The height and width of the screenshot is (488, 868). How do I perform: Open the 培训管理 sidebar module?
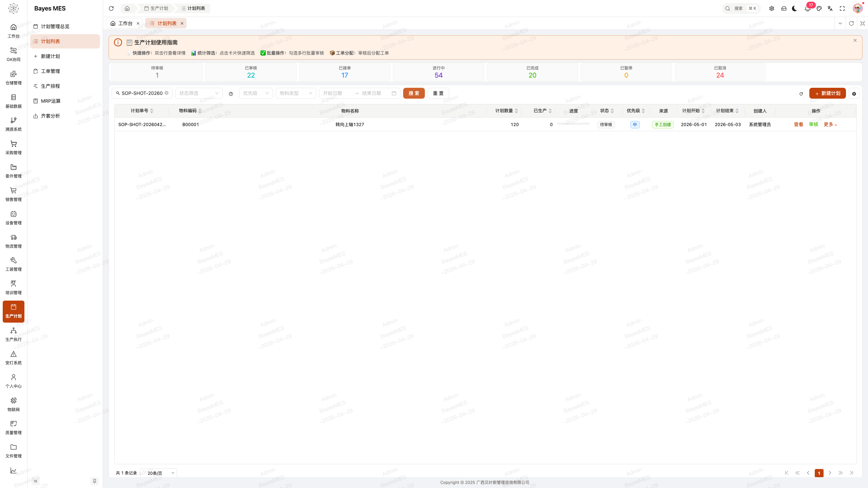(x=14, y=288)
